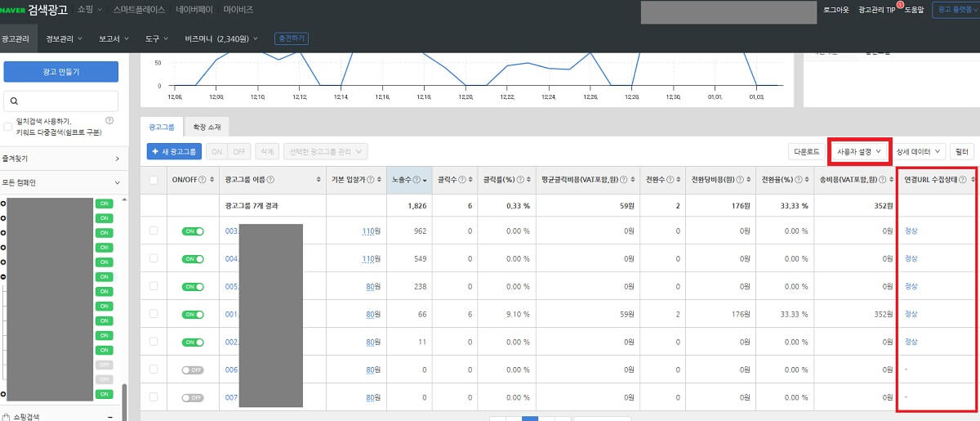Open help icon next to 노출수 header

(417, 180)
